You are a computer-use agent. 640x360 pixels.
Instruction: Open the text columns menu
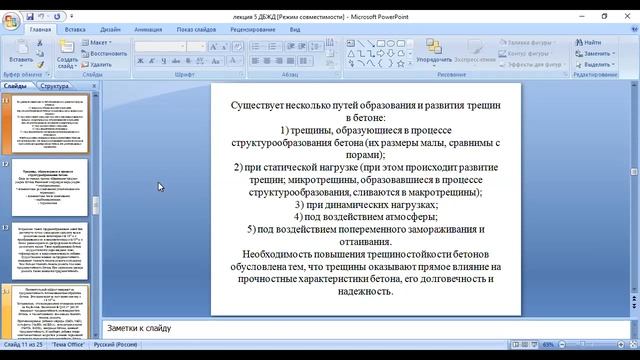tap(304, 61)
